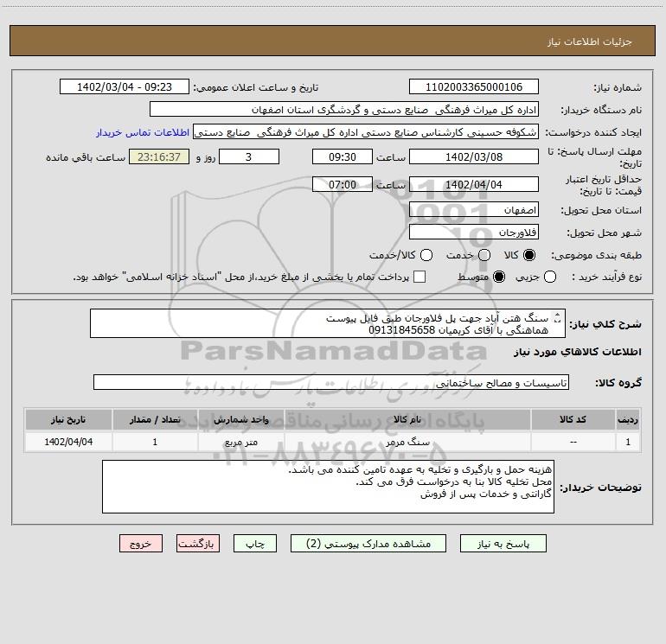Click the ایجاد کننده درخواست field
Viewport: 666px width, 644px height.
pyautogui.click(x=366, y=132)
